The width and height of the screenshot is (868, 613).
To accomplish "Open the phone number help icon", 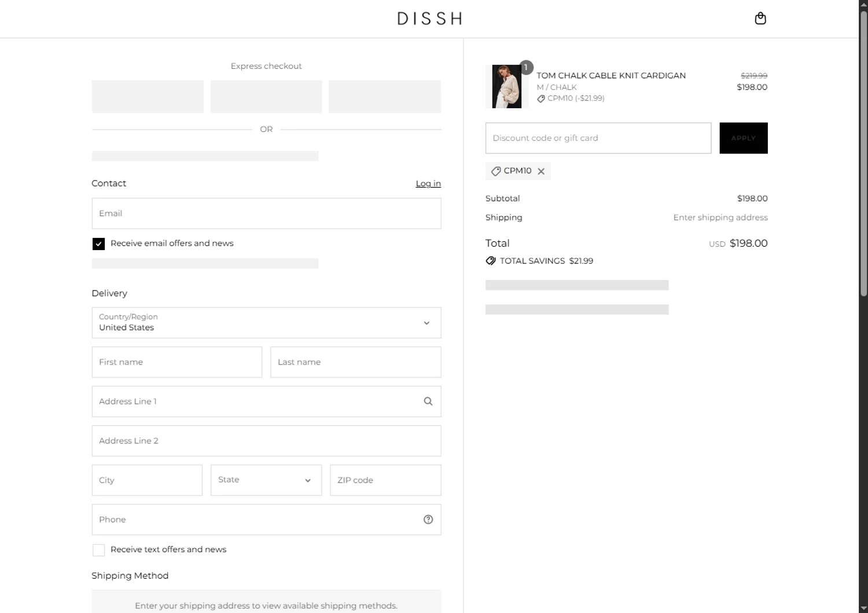I will [428, 519].
